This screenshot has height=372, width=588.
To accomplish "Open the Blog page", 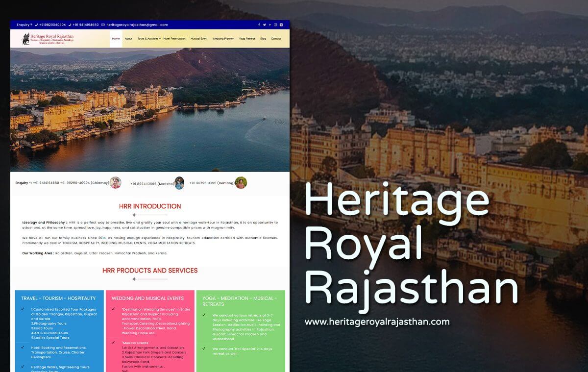I will click(x=263, y=39).
